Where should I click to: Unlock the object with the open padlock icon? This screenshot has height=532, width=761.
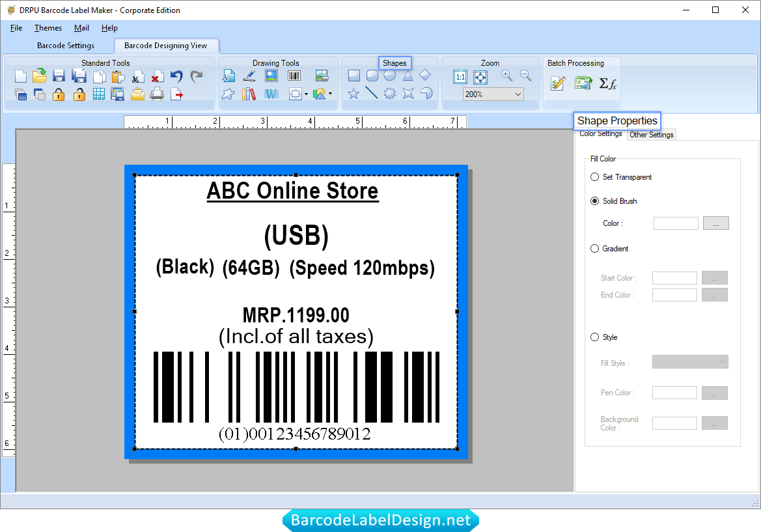pyautogui.click(x=79, y=94)
